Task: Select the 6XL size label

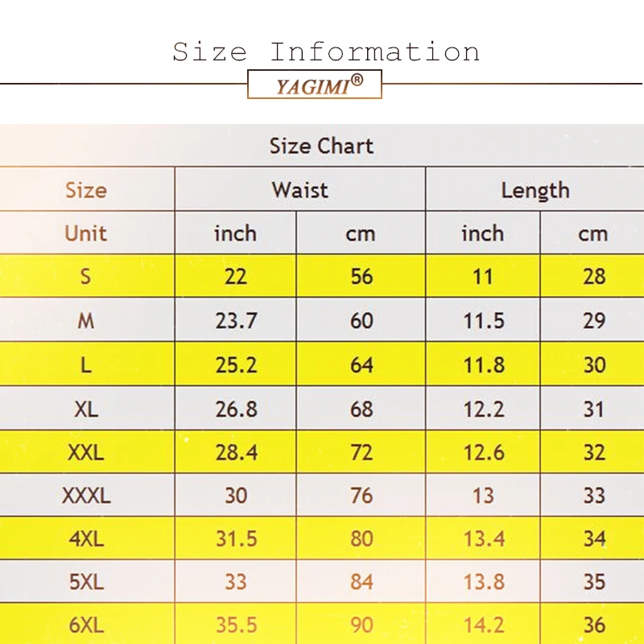Action: (x=85, y=625)
